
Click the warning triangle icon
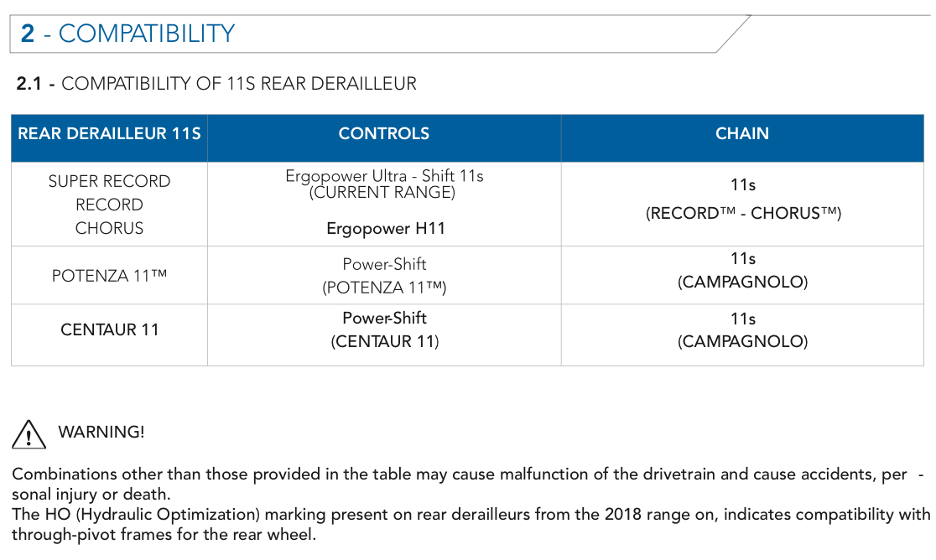coord(29,434)
